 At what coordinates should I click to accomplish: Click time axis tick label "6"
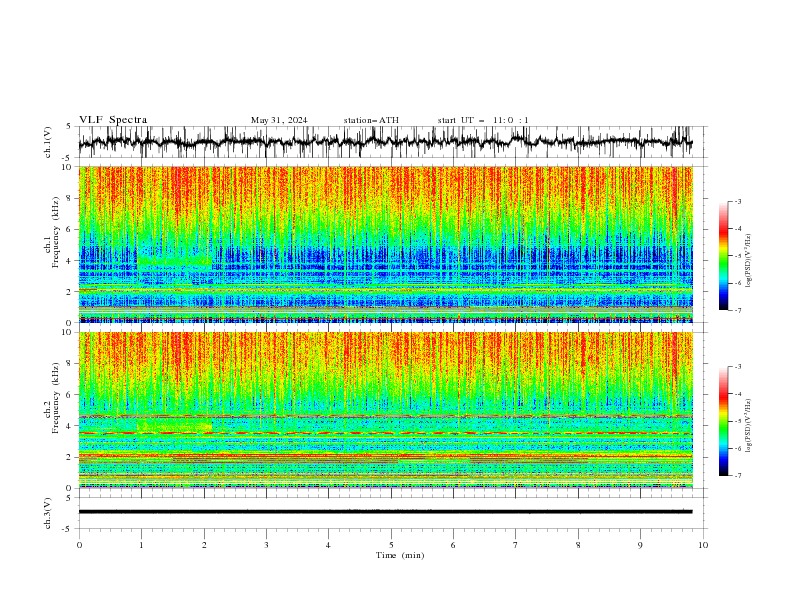[453, 545]
